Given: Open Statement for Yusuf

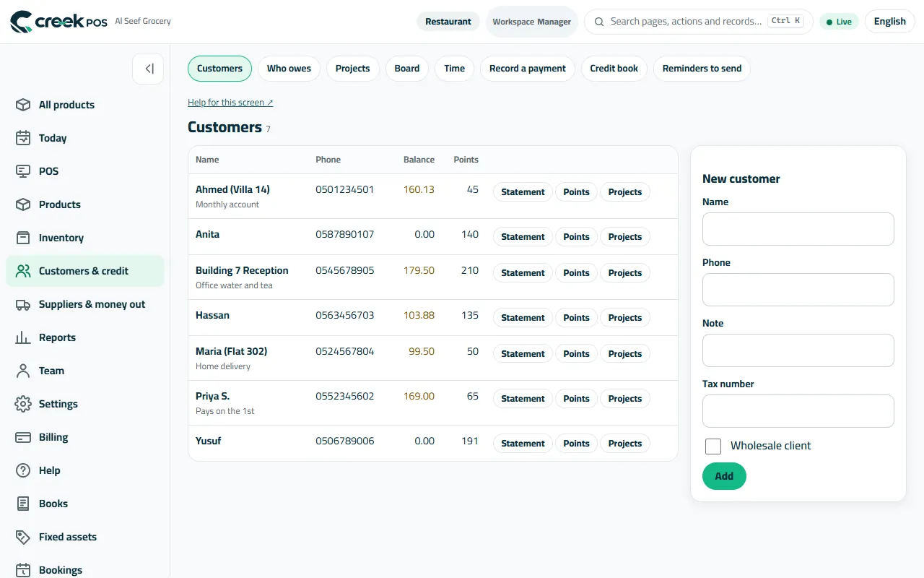Looking at the screenshot, I should 523,444.
